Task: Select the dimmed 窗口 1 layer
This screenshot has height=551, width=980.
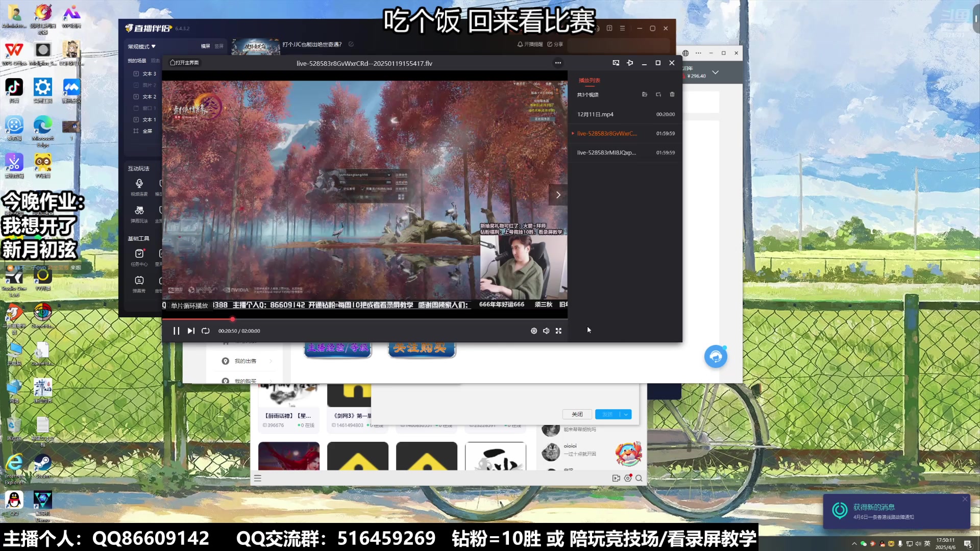Action: [x=144, y=108]
